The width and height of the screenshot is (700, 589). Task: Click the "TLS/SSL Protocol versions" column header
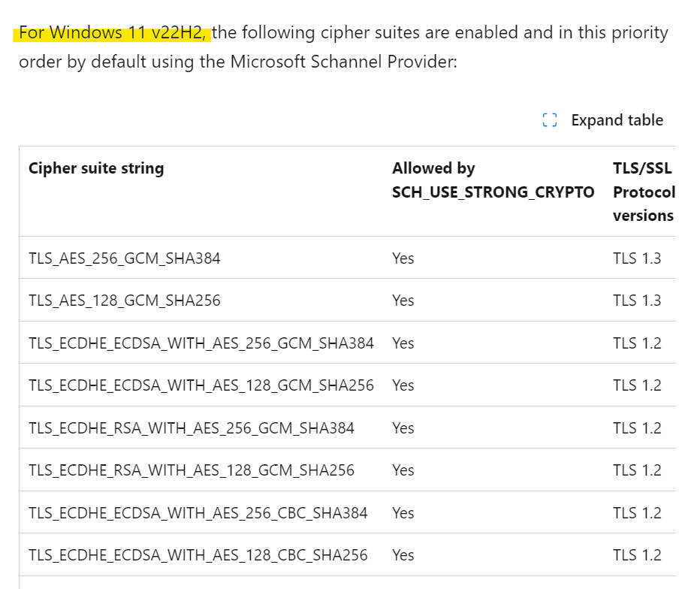(x=644, y=192)
